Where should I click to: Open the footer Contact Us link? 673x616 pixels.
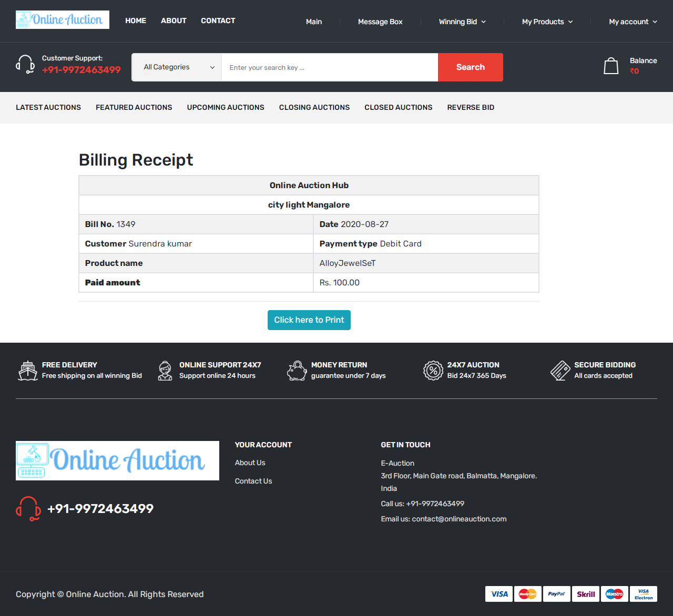(253, 481)
